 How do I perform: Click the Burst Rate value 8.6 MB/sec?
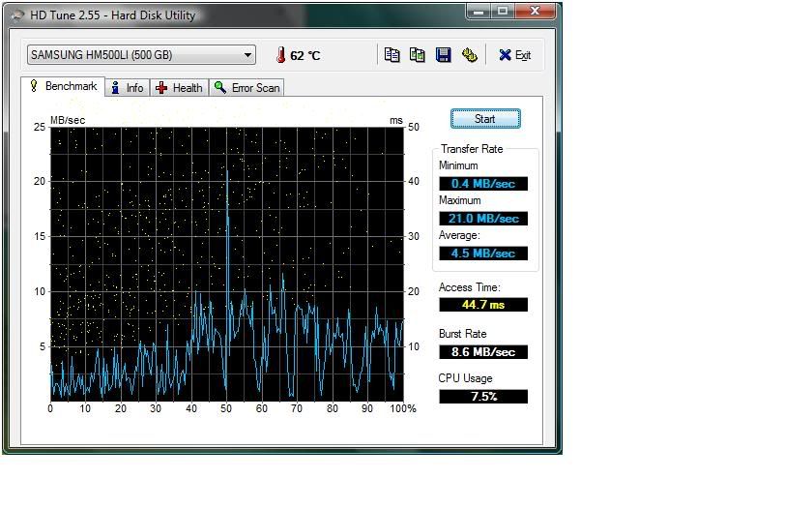click(x=483, y=352)
